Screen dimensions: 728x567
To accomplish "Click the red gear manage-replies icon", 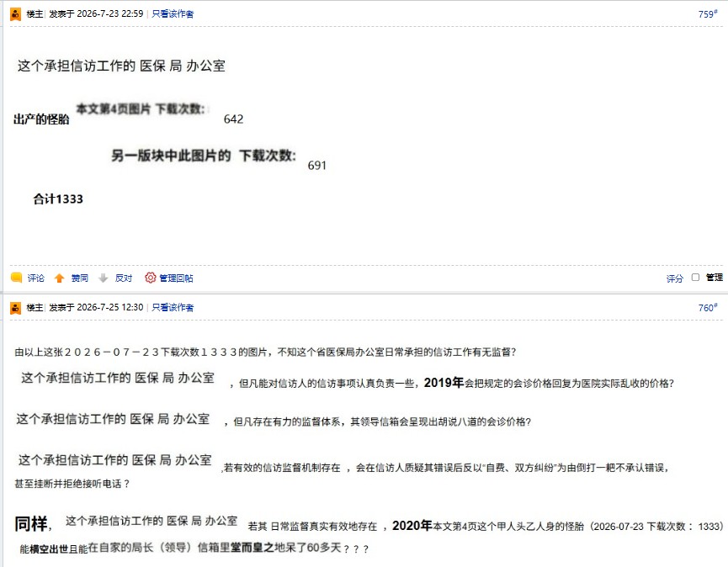I will point(150,278).
